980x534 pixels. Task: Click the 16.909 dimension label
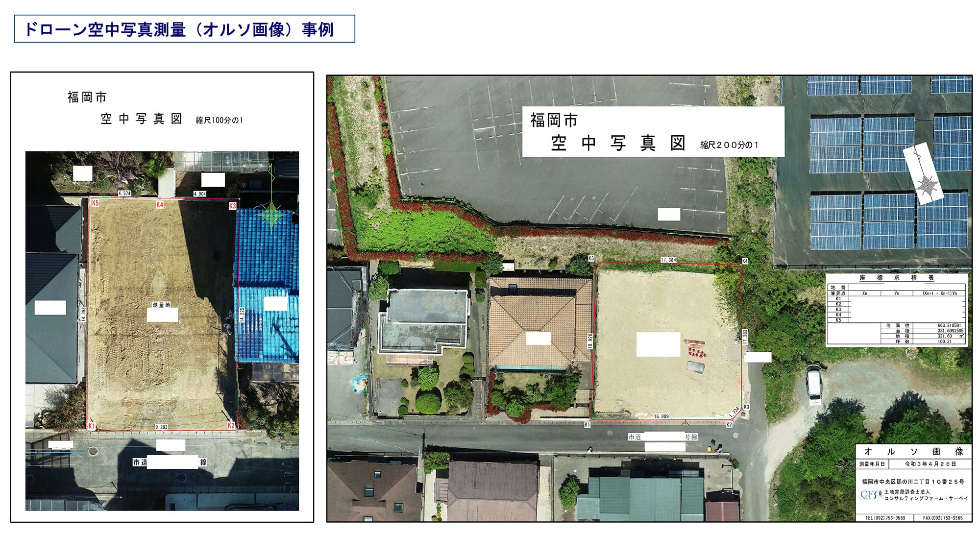point(661,416)
